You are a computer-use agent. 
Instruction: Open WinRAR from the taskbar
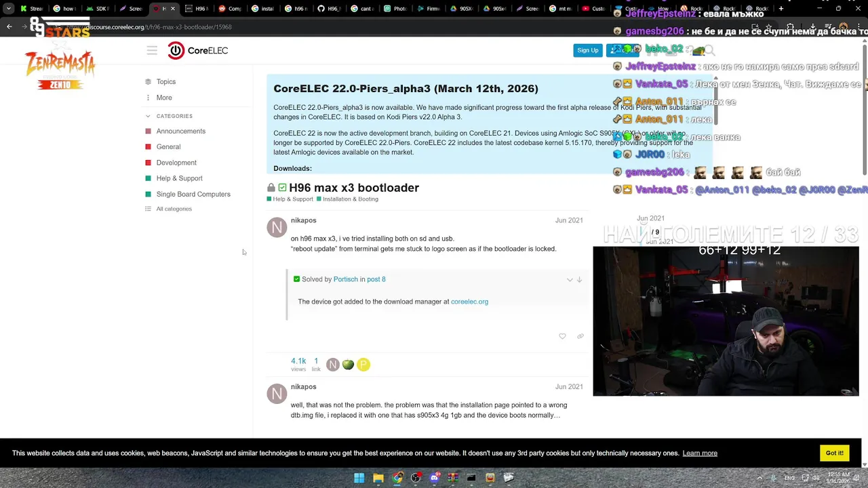pyautogui.click(x=453, y=478)
